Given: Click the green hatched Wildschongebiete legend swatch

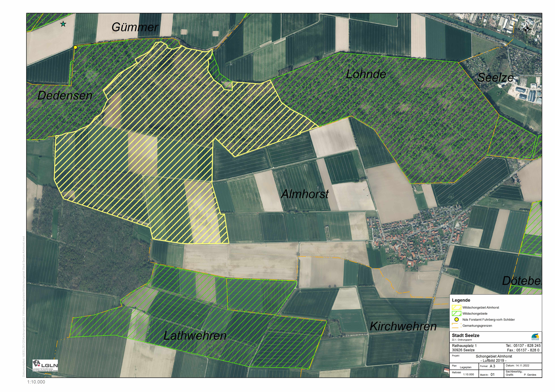Looking at the screenshot, I should 456,314.
